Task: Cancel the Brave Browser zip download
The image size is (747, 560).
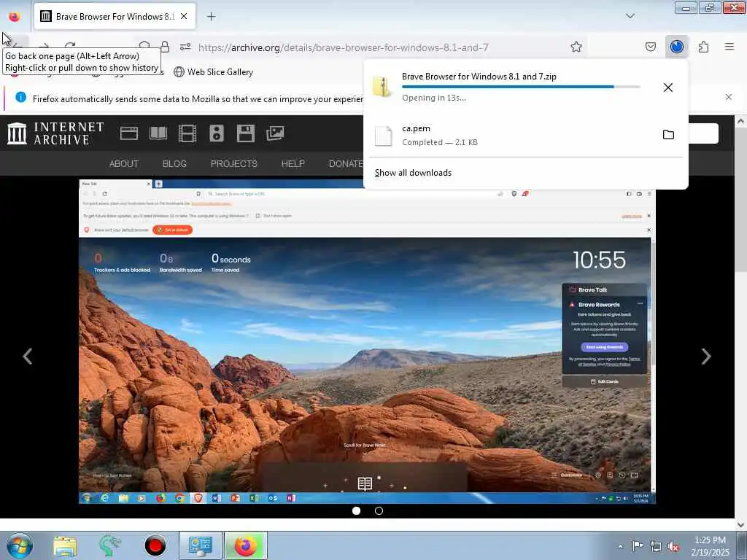Action: (668, 87)
